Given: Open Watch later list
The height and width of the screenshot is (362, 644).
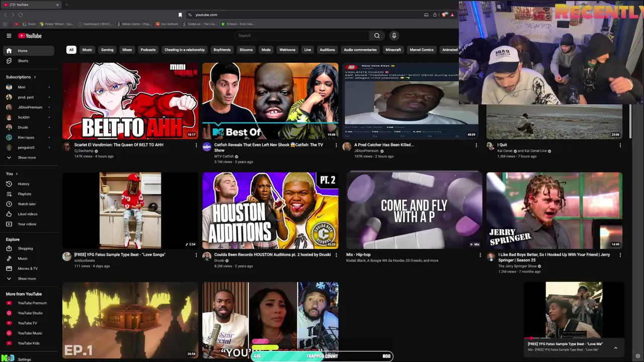Looking at the screenshot, I should 28,204.
